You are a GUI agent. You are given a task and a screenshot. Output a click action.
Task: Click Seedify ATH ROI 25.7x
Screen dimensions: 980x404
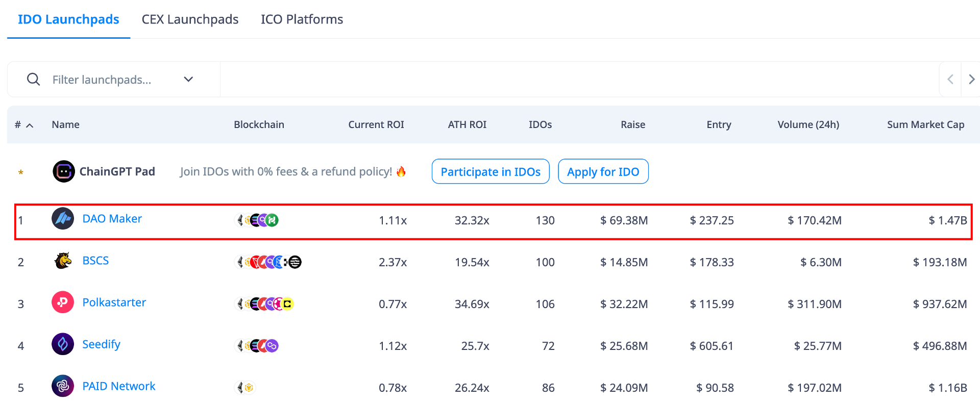pyautogui.click(x=475, y=346)
